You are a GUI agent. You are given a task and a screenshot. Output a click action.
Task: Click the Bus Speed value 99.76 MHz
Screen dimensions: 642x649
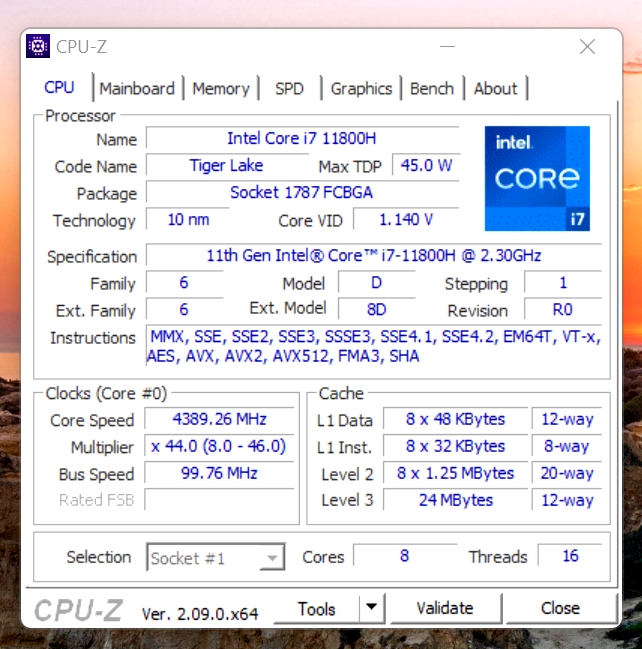(x=219, y=473)
